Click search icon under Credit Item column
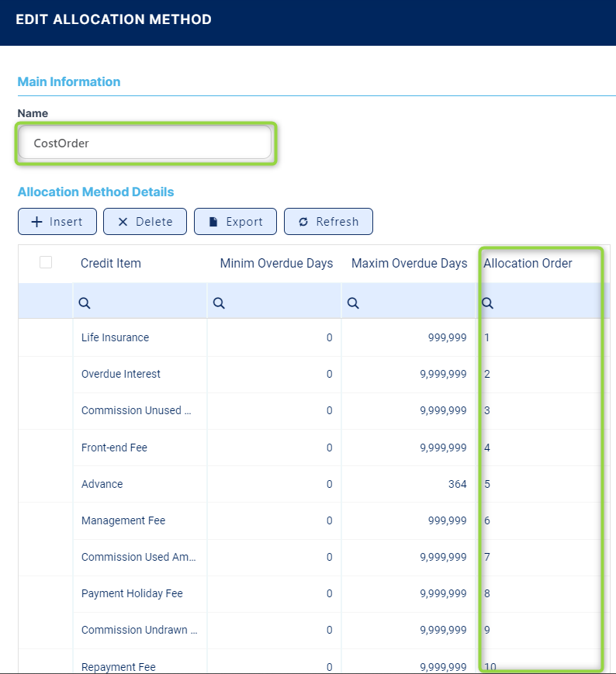The image size is (616, 674). [85, 304]
